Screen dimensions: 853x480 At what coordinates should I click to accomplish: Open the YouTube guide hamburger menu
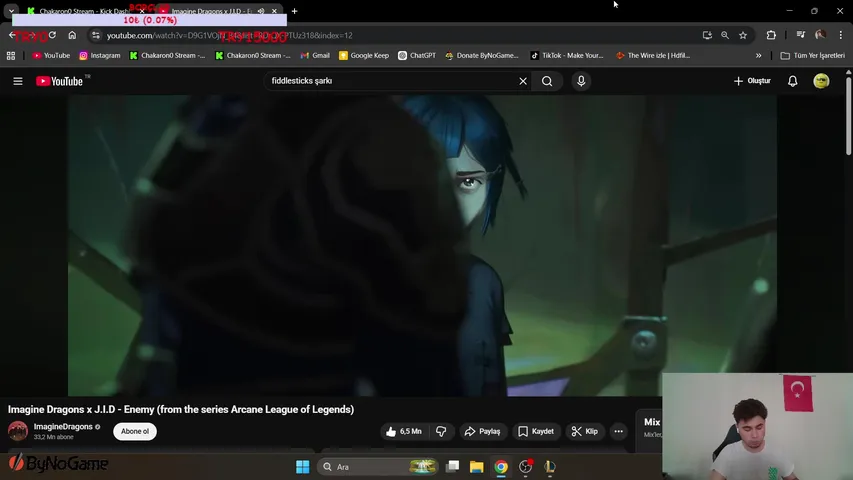coord(18,81)
